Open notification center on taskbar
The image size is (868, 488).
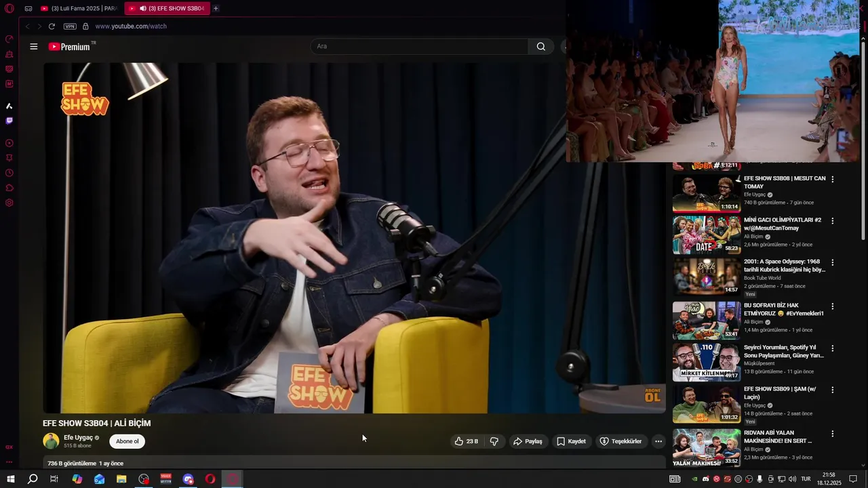click(x=853, y=479)
